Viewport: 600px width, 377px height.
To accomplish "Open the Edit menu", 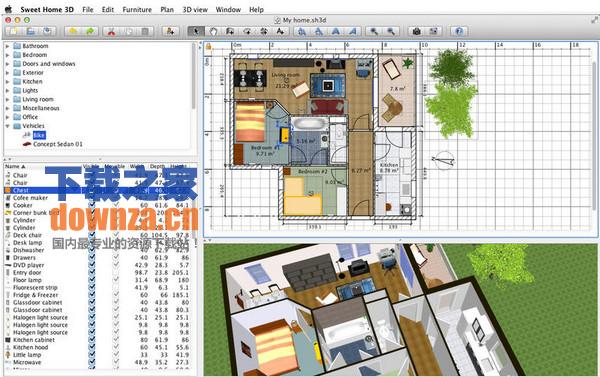I will coord(108,10).
